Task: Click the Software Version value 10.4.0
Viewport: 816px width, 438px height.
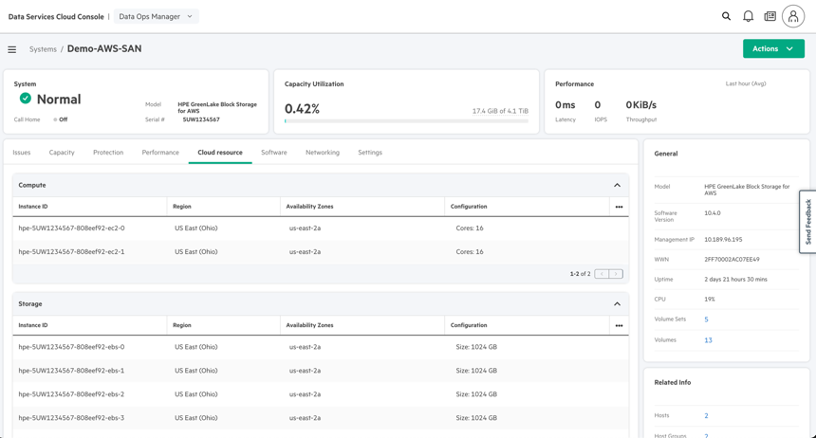Action: [712, 213]
